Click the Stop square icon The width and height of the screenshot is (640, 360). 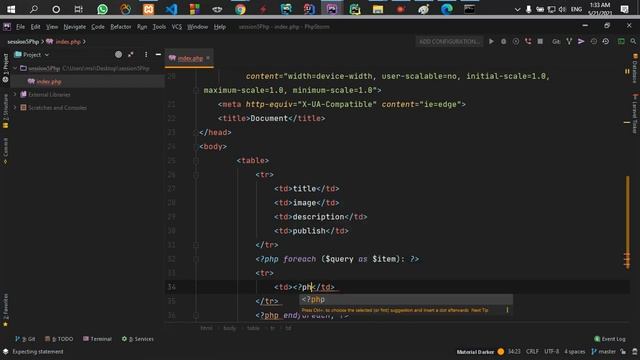[540, 41]
